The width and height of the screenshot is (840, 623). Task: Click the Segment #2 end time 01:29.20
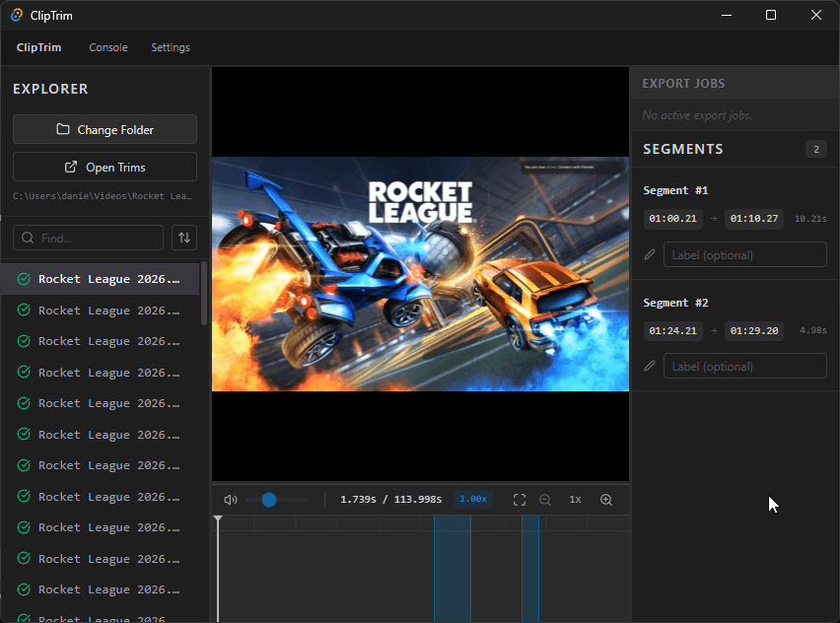[x=754, y=330]
